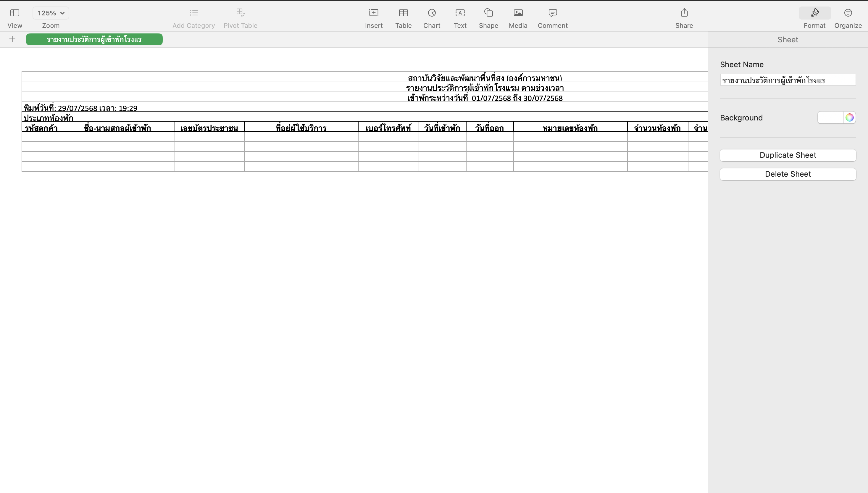The height and width of the screenshot is (493, 868).
Task: Click the Sheet Name text field
Action: pos(788,80)
